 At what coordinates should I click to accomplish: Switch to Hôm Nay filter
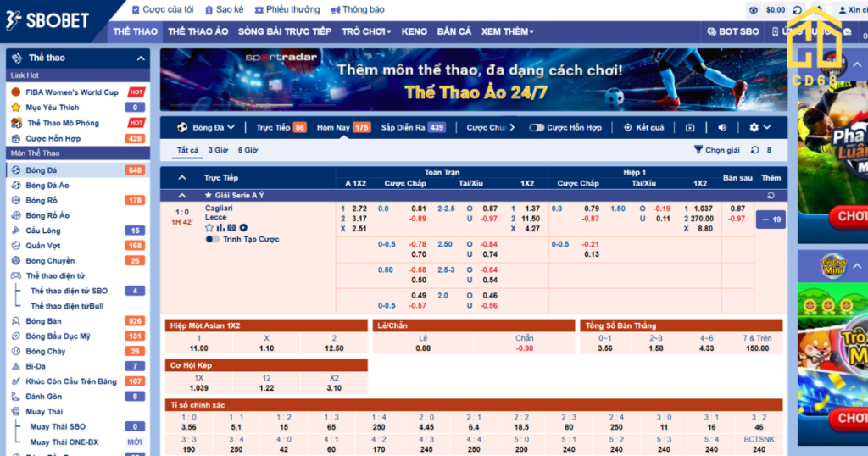pos(343,127)
